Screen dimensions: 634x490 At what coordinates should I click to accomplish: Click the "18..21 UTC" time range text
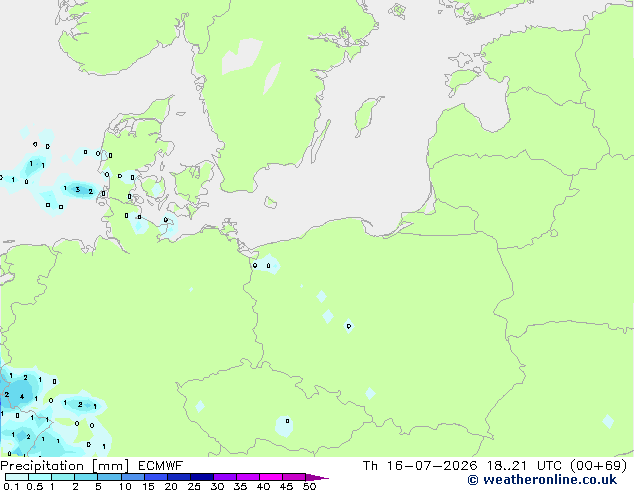(x=524, y=466)
